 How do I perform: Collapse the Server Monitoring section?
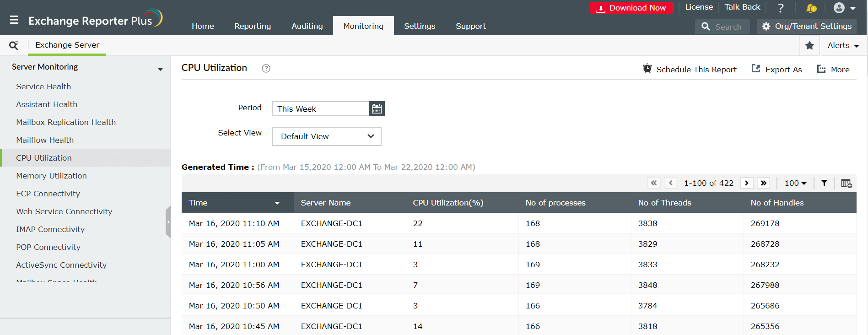point(160,69)
